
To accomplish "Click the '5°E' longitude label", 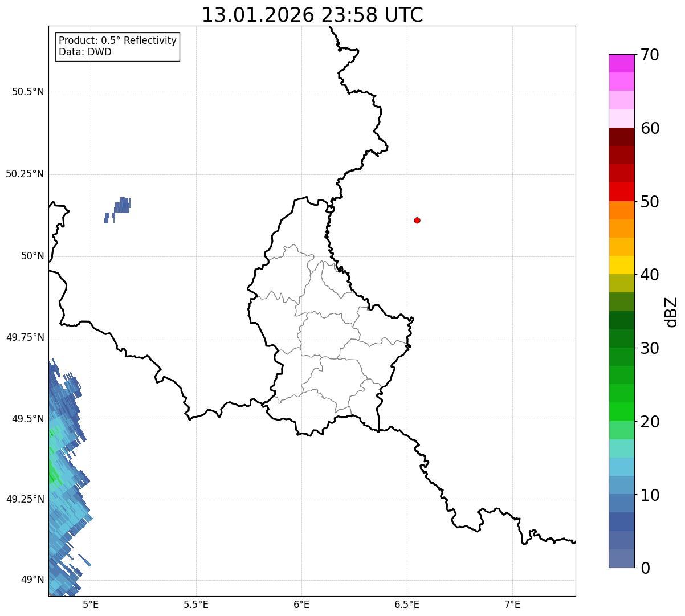I will pyautogui.click(x=91, y=604).
